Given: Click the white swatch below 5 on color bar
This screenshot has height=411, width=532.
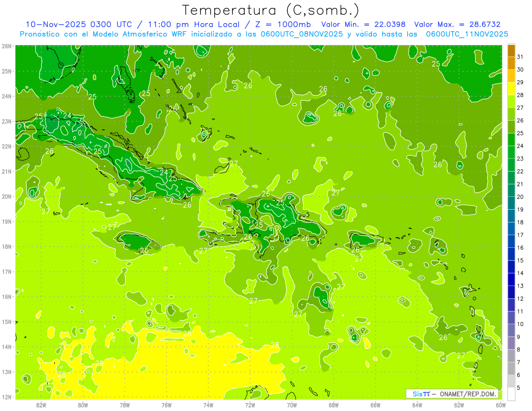Looking at the screenshot, I should click(x=511, y=394).
